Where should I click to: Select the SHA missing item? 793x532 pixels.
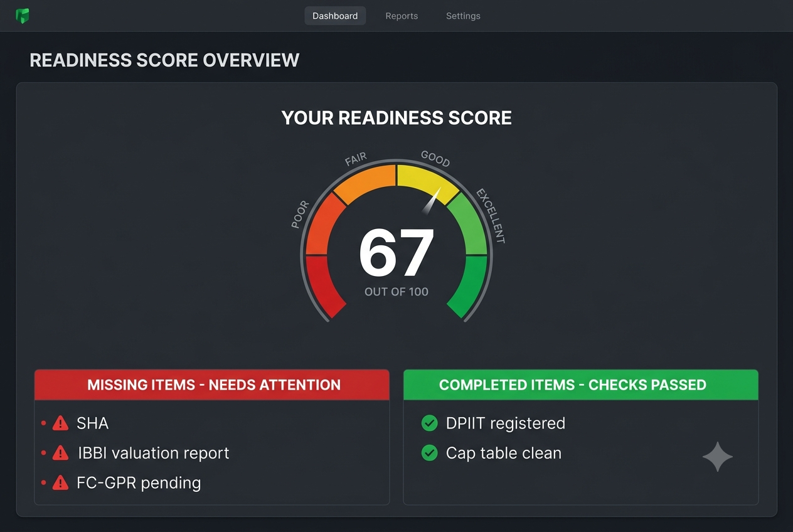(92, 423)
